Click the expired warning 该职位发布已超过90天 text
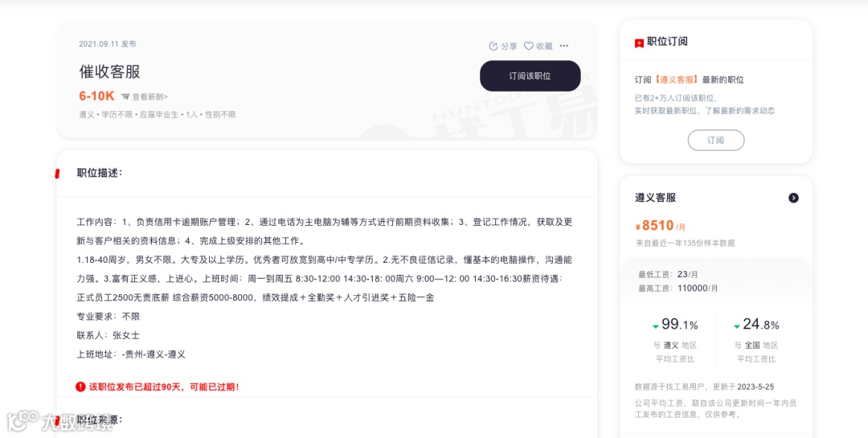 [x=164, y=387]
